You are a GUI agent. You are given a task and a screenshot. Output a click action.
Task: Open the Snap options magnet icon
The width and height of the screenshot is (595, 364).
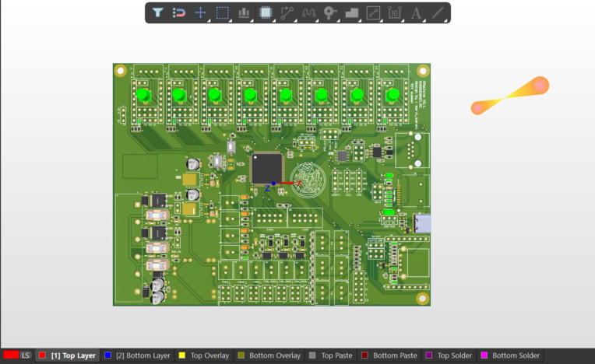click(x=178, y=13)
